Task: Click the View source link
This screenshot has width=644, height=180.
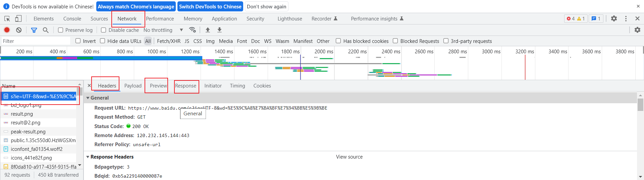Action: pos(349,157)
